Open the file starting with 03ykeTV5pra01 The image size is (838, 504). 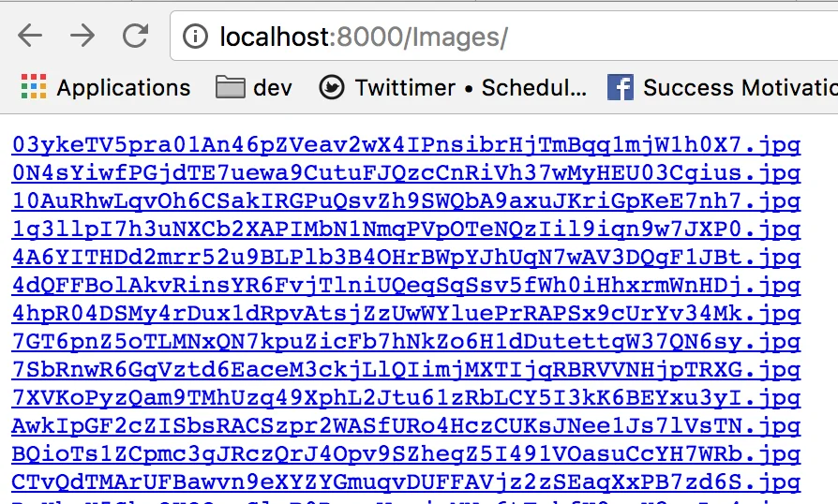click(406, 145)
